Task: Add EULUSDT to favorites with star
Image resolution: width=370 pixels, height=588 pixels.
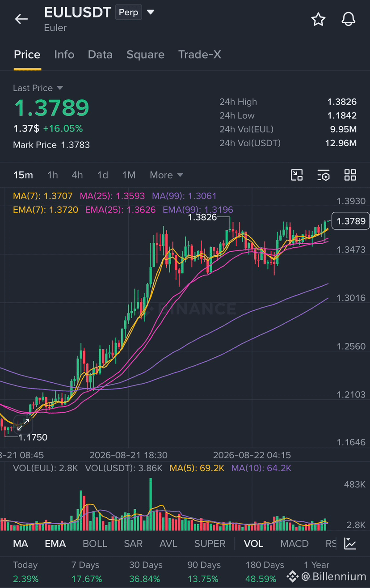Action: 318,19
